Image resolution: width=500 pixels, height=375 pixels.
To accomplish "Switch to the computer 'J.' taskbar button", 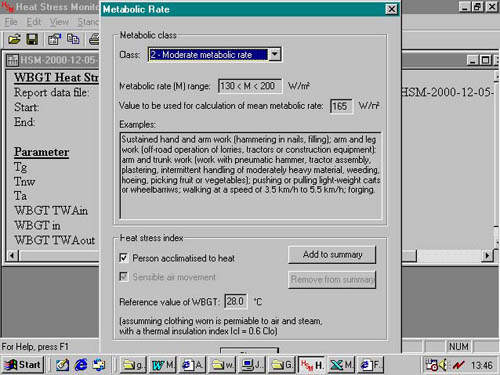I will coord(252,365).
